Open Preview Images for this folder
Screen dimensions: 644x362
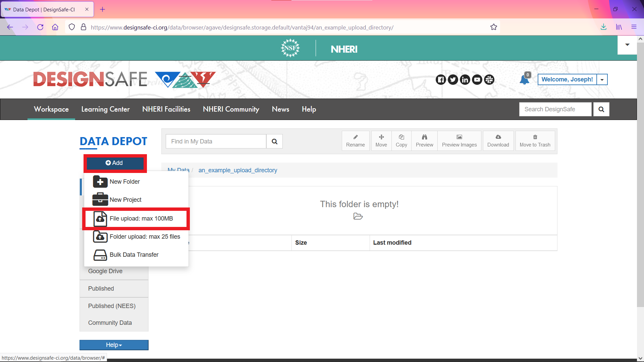click(x=459, y=140)
